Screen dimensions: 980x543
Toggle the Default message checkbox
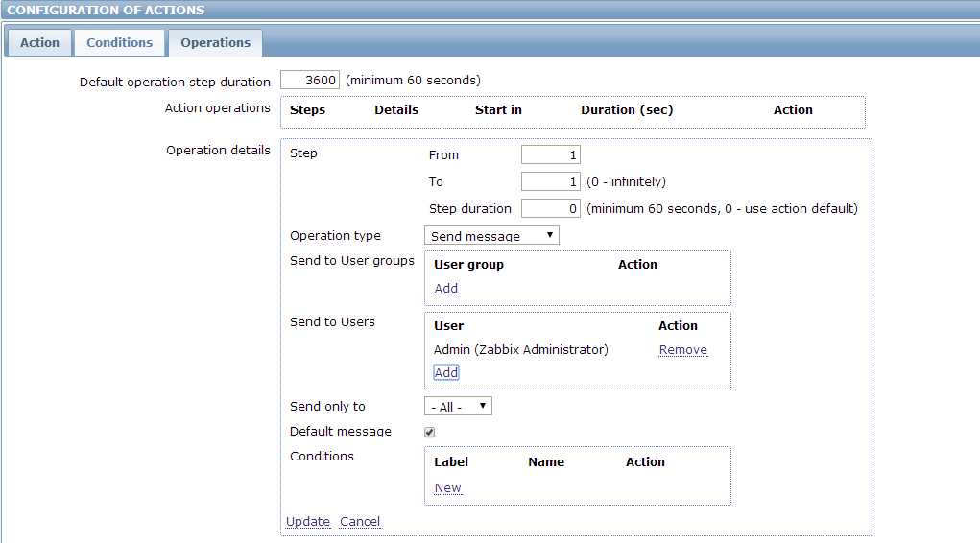429,432
